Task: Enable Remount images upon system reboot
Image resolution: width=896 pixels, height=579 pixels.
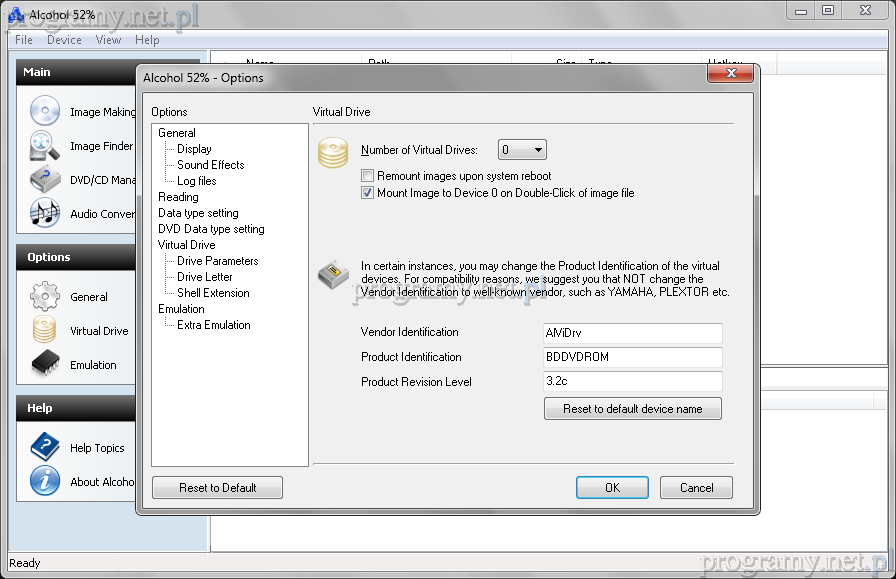Action: pos(368,176)
